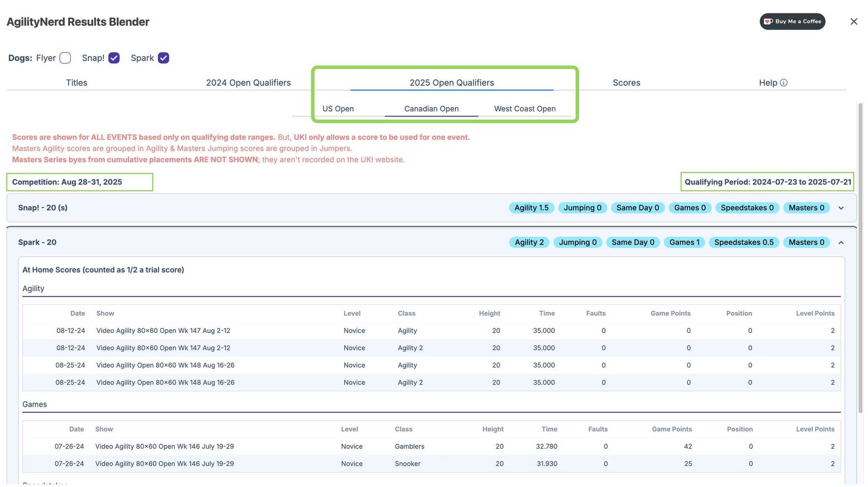Close the Results Blender dialog
Image resolution: width=868 pixels, height=487 pixels.
pos(854,21)
